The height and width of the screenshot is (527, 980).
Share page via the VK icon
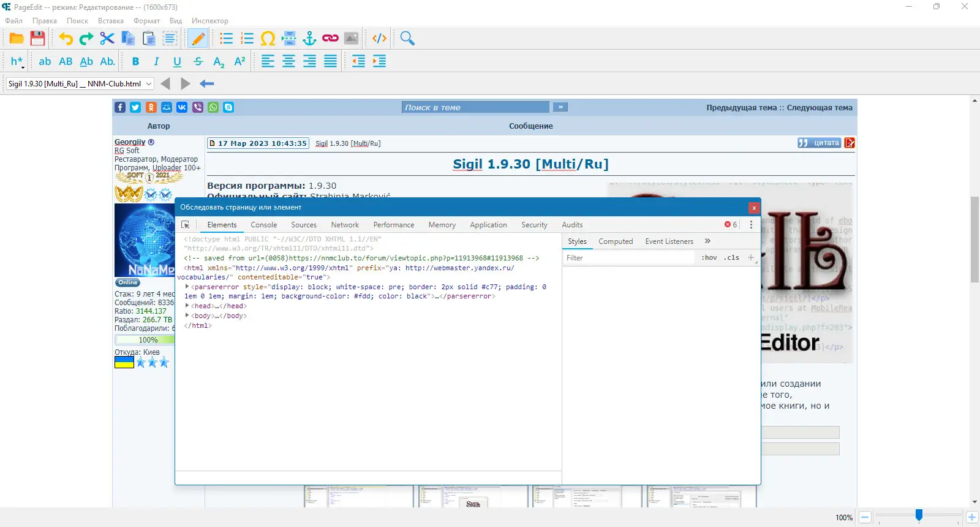tap(182, 107)
